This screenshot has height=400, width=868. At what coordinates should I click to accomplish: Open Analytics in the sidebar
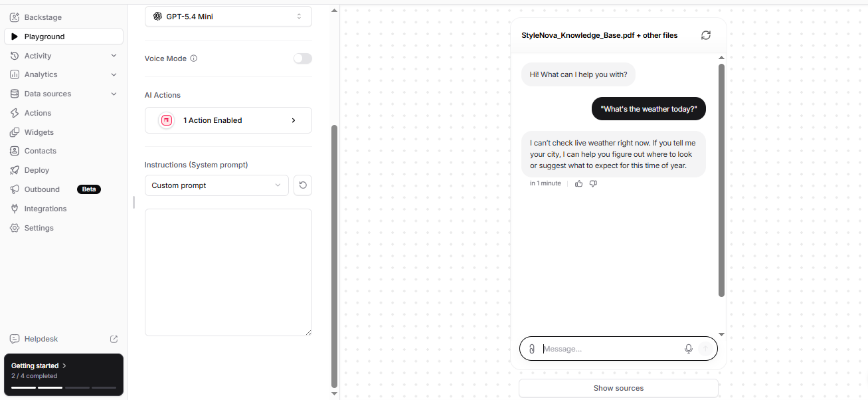click(x=63, y=74)
